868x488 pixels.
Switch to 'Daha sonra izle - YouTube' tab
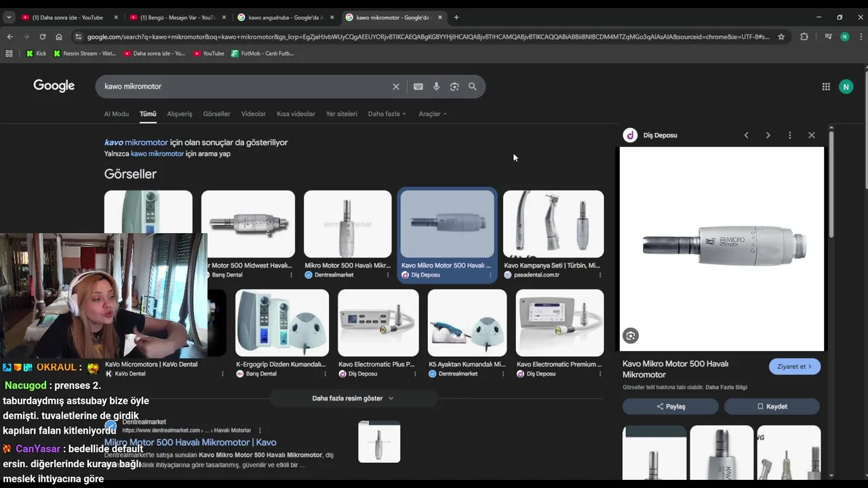pyautogui.click(x=68, y=17)
